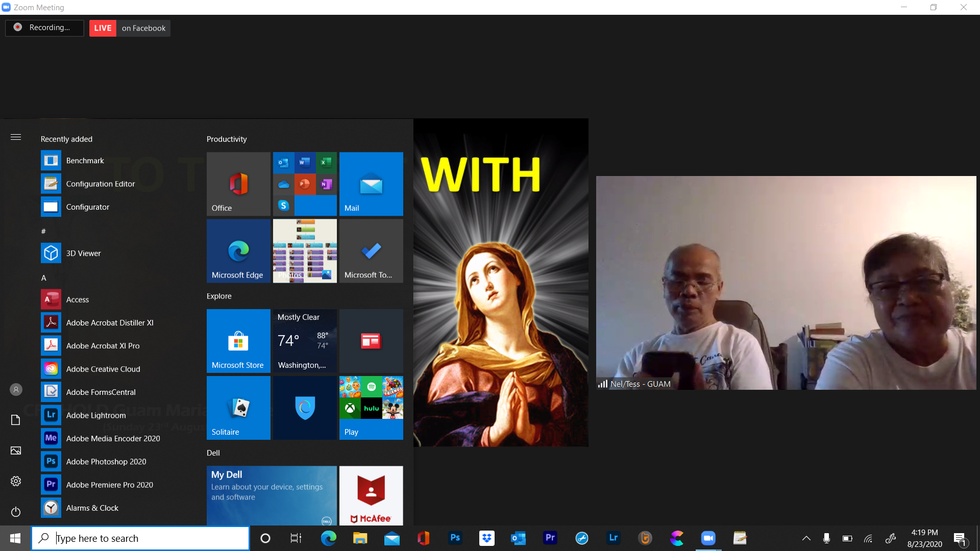Click the Windows Start button
The width and height of the screenshot is (980, 551).
click(15, 538)
